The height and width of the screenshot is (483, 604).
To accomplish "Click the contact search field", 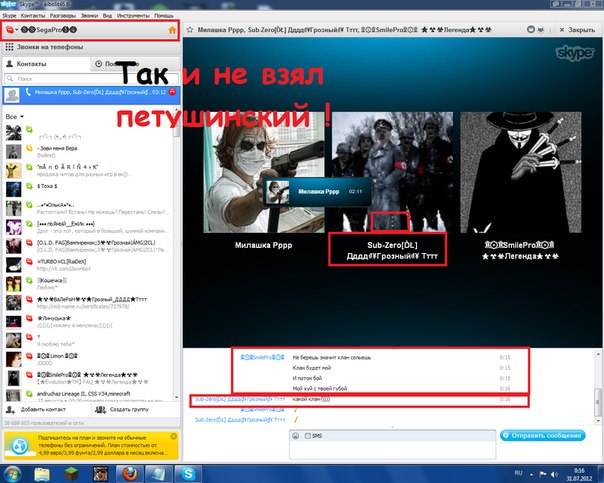I will (x=90, y=78).
